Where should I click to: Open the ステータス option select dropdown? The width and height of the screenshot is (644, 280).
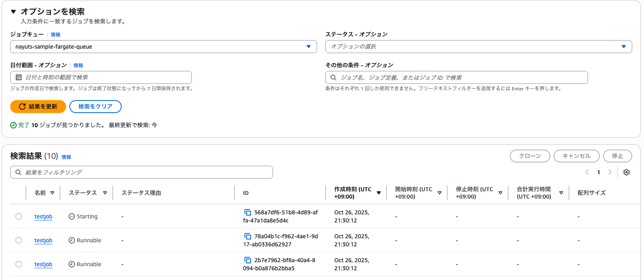tap(479, 47)
